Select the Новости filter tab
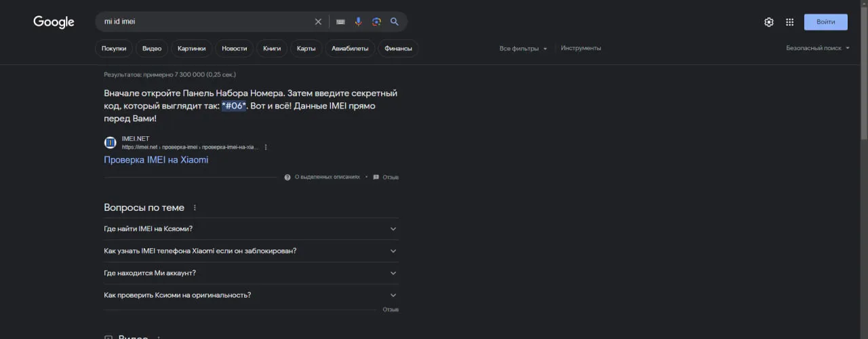 tap(235, 48)
